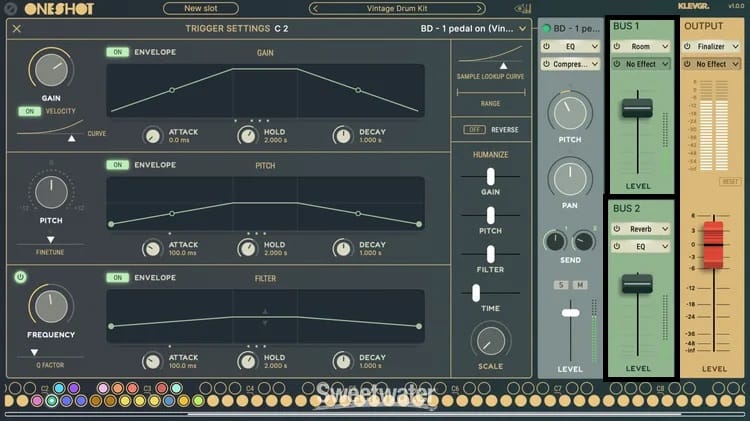Click the Filter envelope Decay knob
This screenshot has height=421, width=750.
coord(343,362)
